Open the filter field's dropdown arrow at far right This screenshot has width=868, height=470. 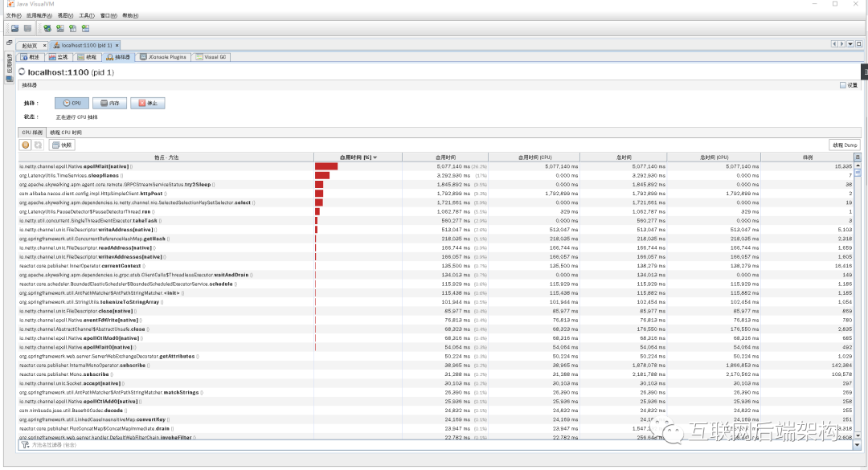858,444
